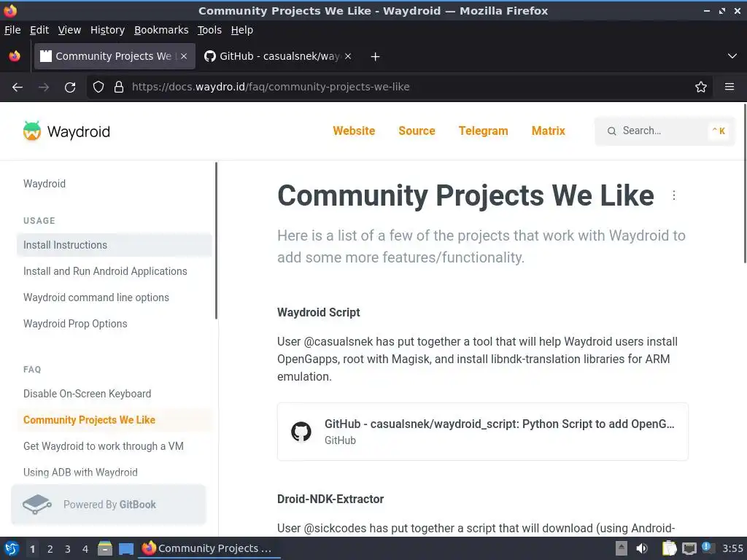Click the Powered By GitBook button
Screen dimensions: 747x560
[109, 505]
